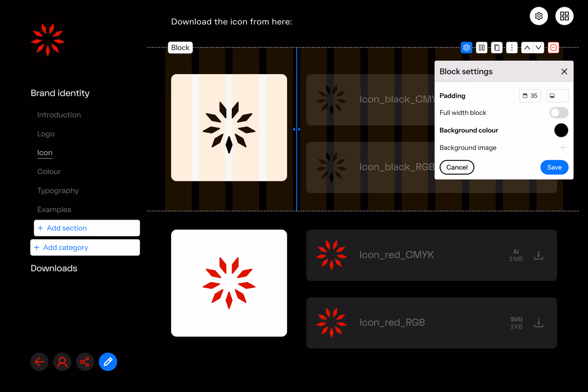
Task: Click the share icon
Action: pyautogui.click(x=85, y=362)
